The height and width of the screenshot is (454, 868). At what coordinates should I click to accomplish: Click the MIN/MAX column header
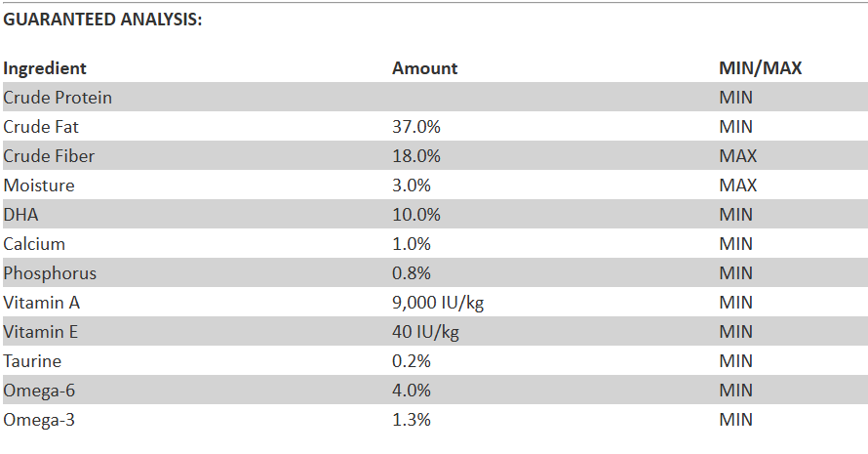760,68
